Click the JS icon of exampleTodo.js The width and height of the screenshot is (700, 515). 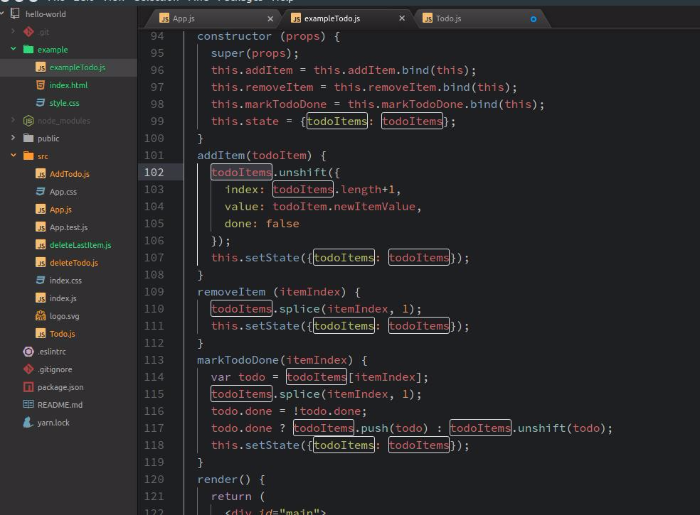pyautogui.click(x=41, y=67)
